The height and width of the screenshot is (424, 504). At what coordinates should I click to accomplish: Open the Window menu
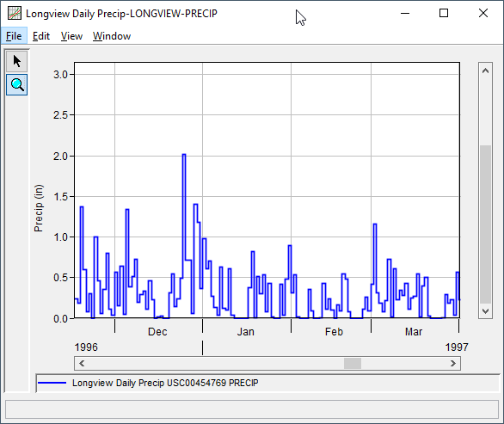tap(112, 36)
